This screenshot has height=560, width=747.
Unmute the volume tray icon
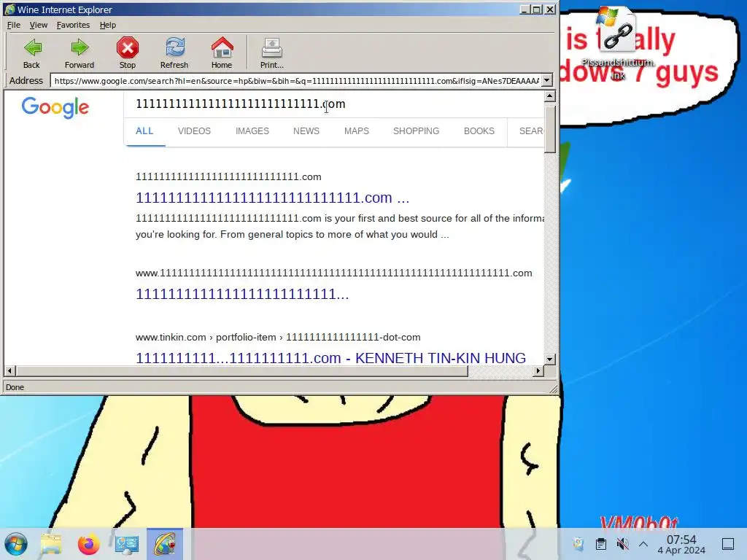tap(622, 544)
